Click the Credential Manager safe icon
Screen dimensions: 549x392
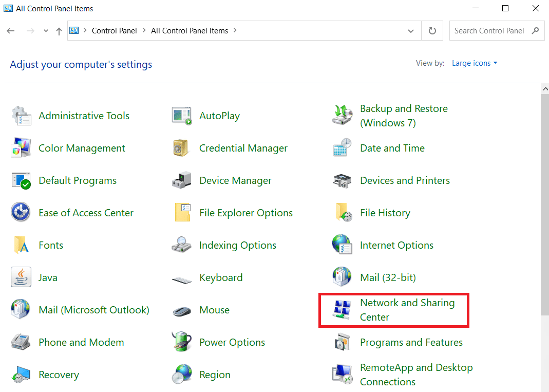[181, 148]
